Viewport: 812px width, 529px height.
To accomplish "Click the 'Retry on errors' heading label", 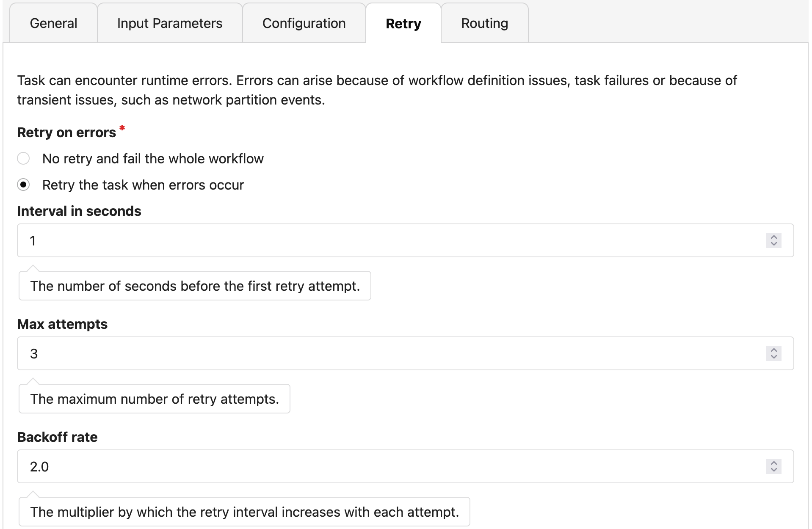I will (66, 132).
